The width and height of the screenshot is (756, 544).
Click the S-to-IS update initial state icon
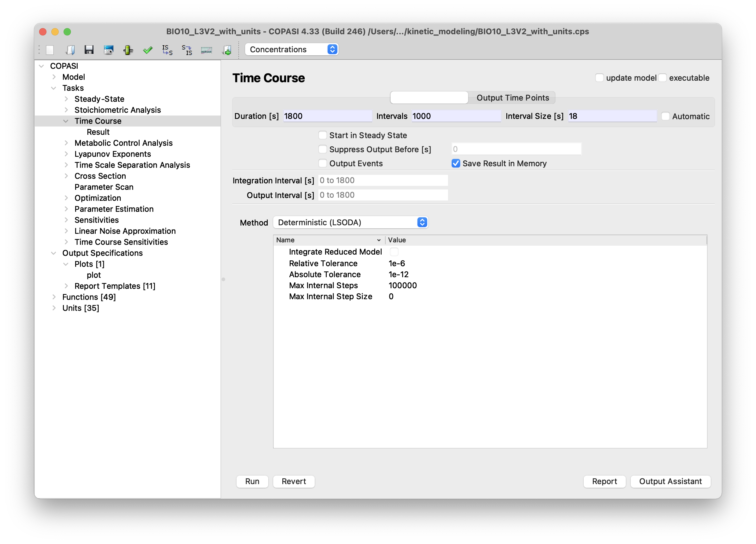187,50
